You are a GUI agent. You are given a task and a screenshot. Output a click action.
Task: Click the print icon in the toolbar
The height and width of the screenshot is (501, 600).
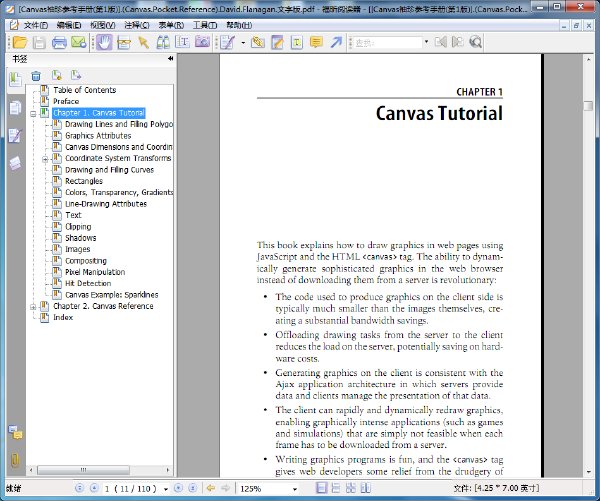(59, 42)
